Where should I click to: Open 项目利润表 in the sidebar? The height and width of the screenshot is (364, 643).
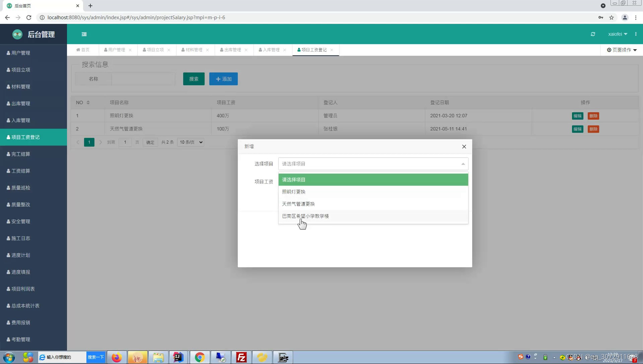pos(33,289)
